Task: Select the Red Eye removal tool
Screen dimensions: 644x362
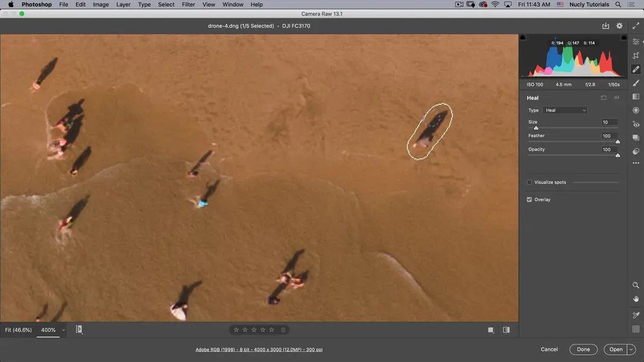Action: point(636,124)
